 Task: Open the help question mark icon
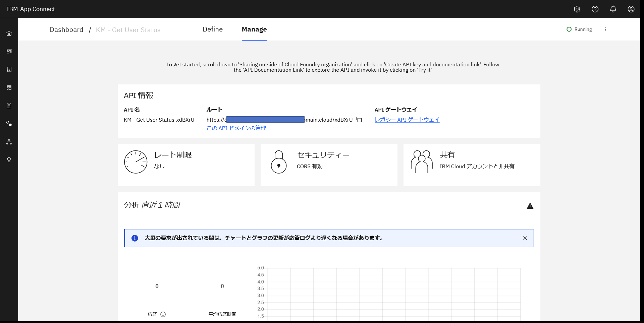coord(595,9)
